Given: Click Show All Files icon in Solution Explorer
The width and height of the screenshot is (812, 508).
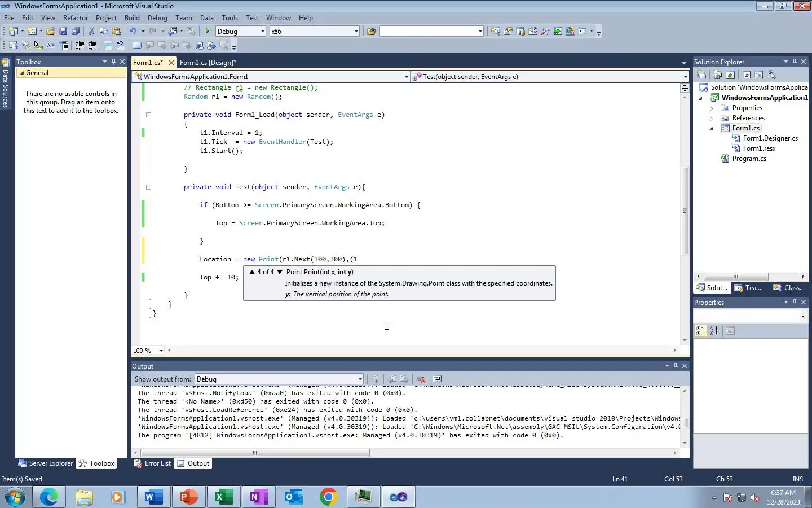Looking at the screenshot, I should [x=717, y=75].
